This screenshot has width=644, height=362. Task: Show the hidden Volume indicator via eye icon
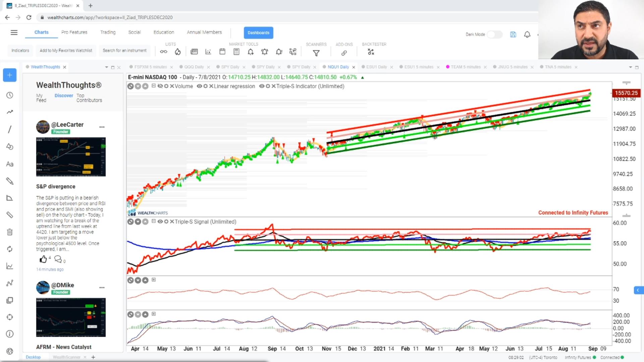[x=160, y=86]
